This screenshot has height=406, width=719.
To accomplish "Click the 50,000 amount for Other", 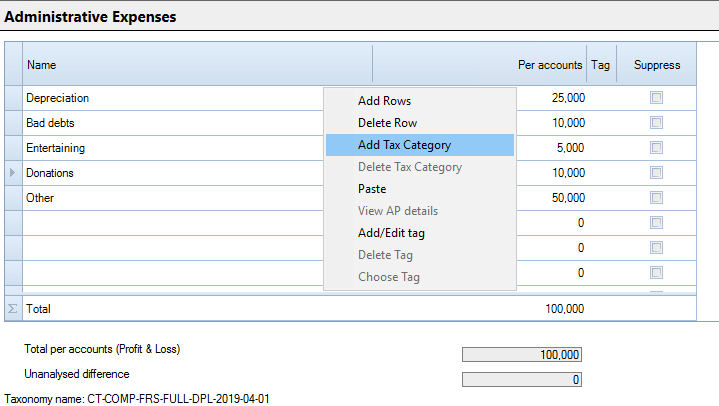I will [568, 198].
